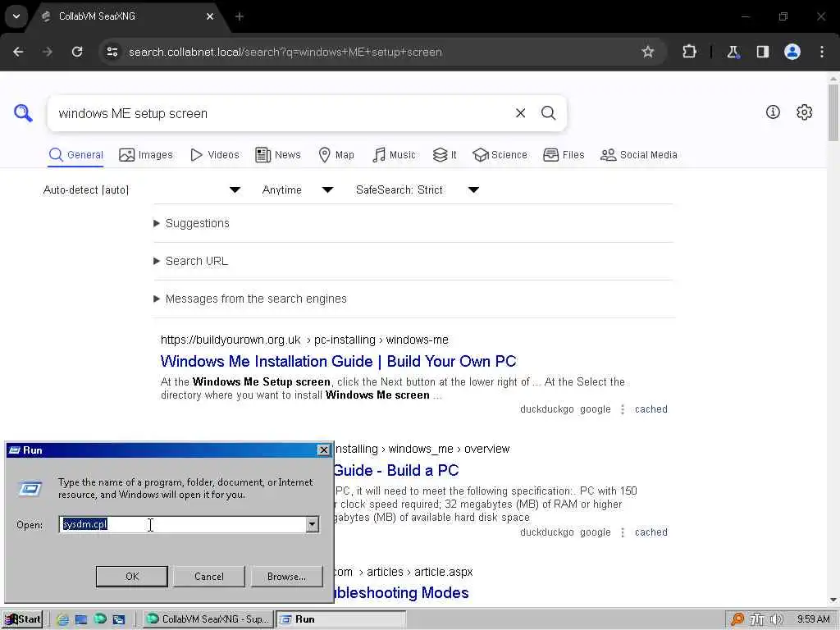Open Chrome three-dot menu

coord(822,52)
